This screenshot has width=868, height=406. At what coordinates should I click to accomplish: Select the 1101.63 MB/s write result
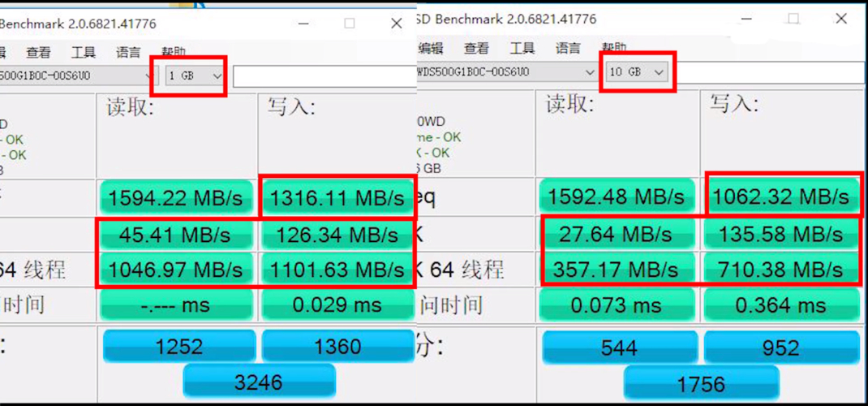click(337, 270)
